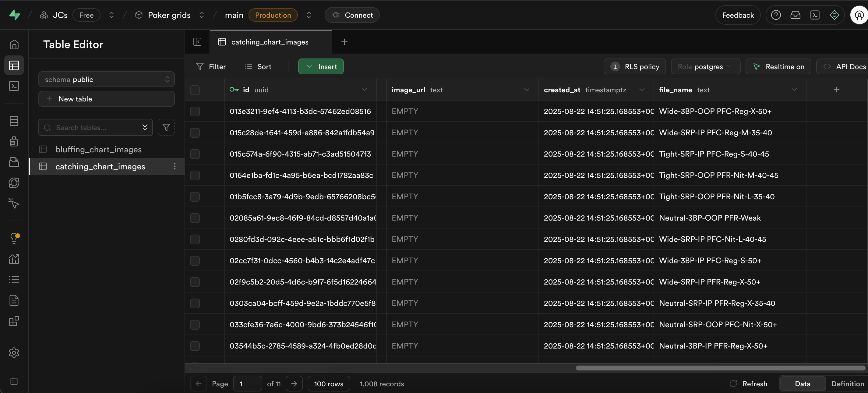This screenshot has height=393, width=868.
Task: Open the AI assistant diamond icon
Action: pos(834,15)
